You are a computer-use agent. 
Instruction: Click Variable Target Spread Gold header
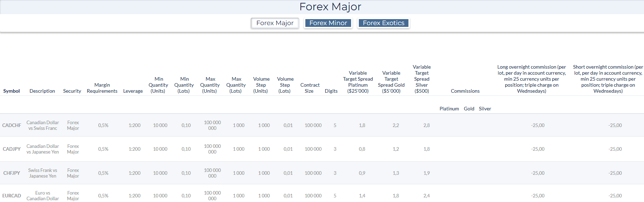(391, 82)
